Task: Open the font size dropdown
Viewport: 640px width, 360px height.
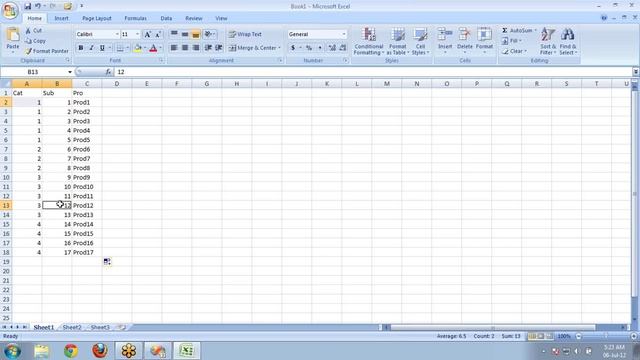Action: click(x=137, y=34)
